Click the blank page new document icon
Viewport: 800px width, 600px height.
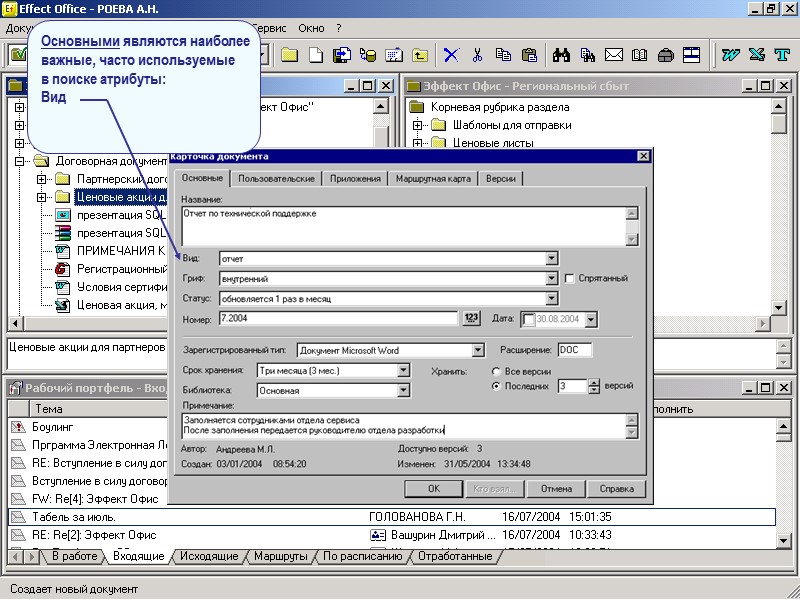[x=316, y=55]
